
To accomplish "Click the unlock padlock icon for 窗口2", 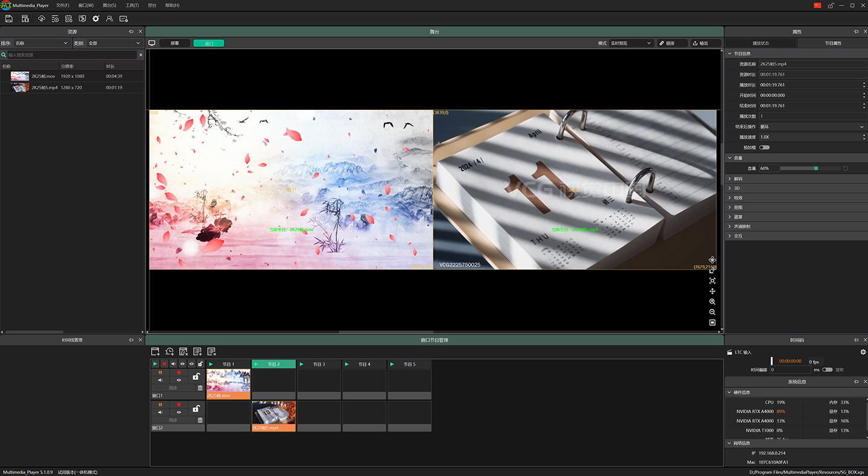I will (x=196, y=408).
